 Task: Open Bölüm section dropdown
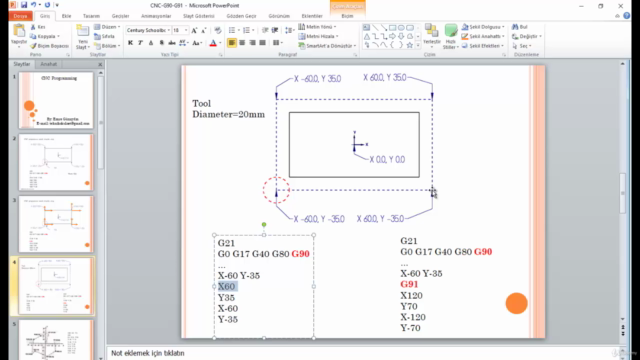tap(107, 46)
